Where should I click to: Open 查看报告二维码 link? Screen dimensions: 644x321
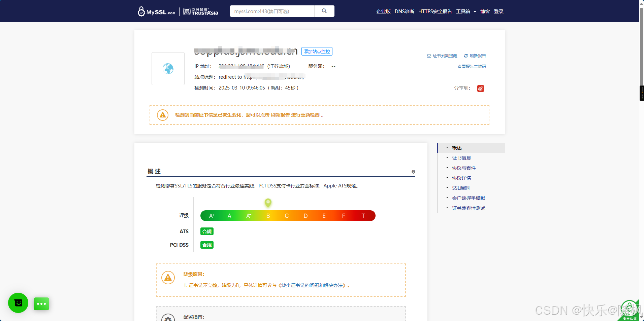[x=472, y=67]
